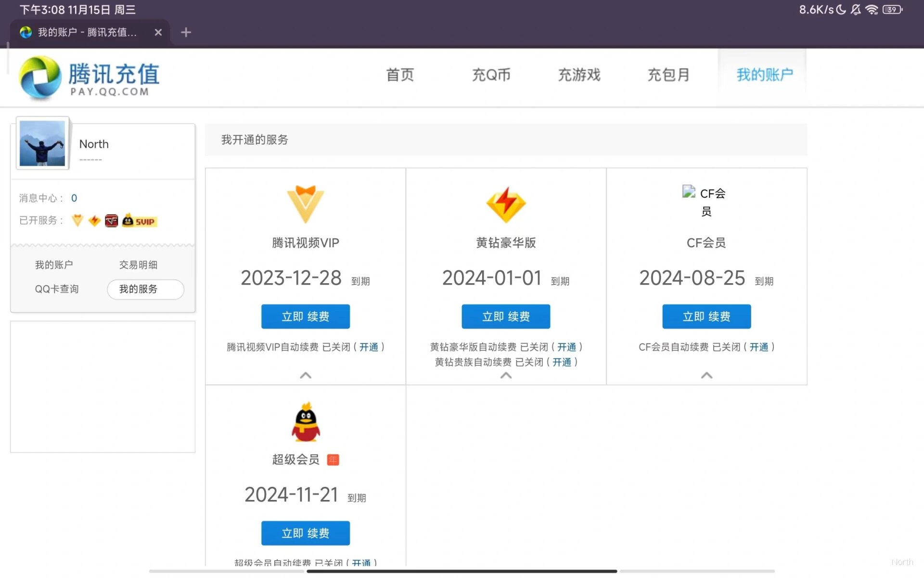Click the horizontal scrollbar at the bottom
The image size is (924, 578).
(462, 571)
